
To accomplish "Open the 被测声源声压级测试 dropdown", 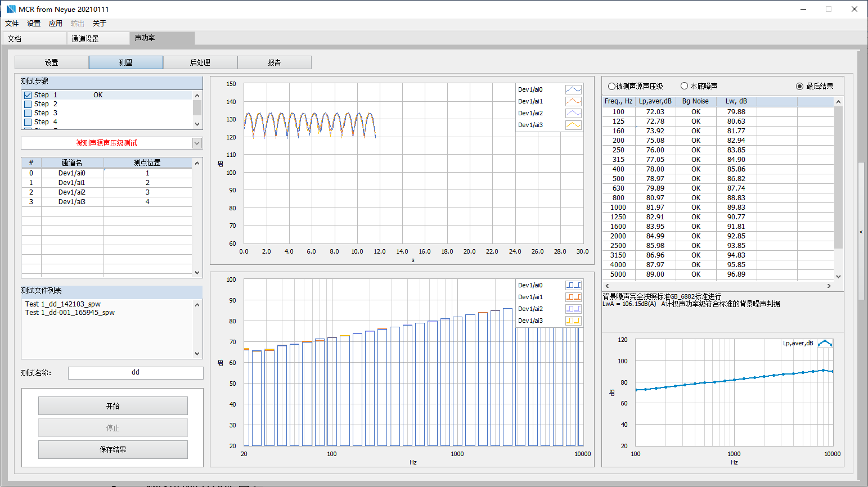I will tap(197, 143).
